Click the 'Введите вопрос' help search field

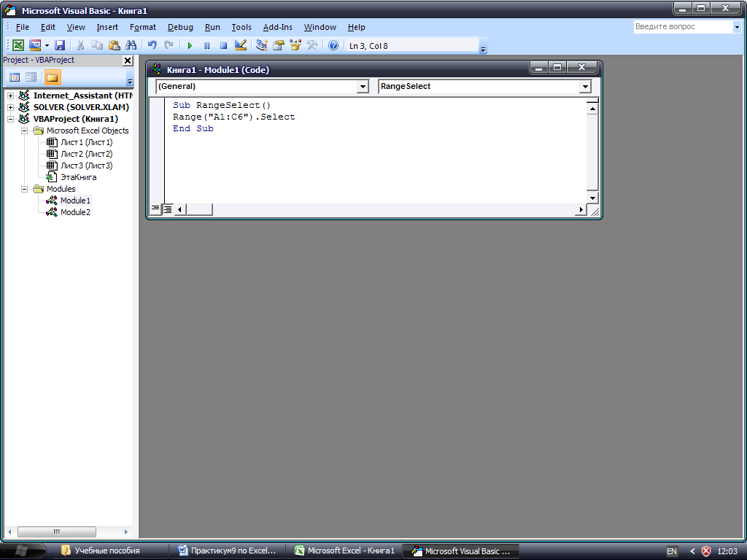(x=682, y=27)
